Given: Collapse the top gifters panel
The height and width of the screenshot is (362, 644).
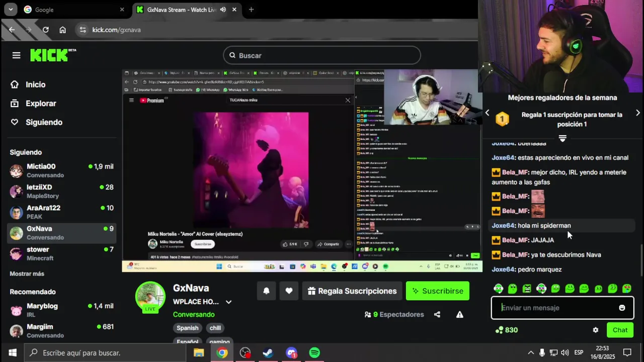Looking at the screenshot, I should coord(562,138).
